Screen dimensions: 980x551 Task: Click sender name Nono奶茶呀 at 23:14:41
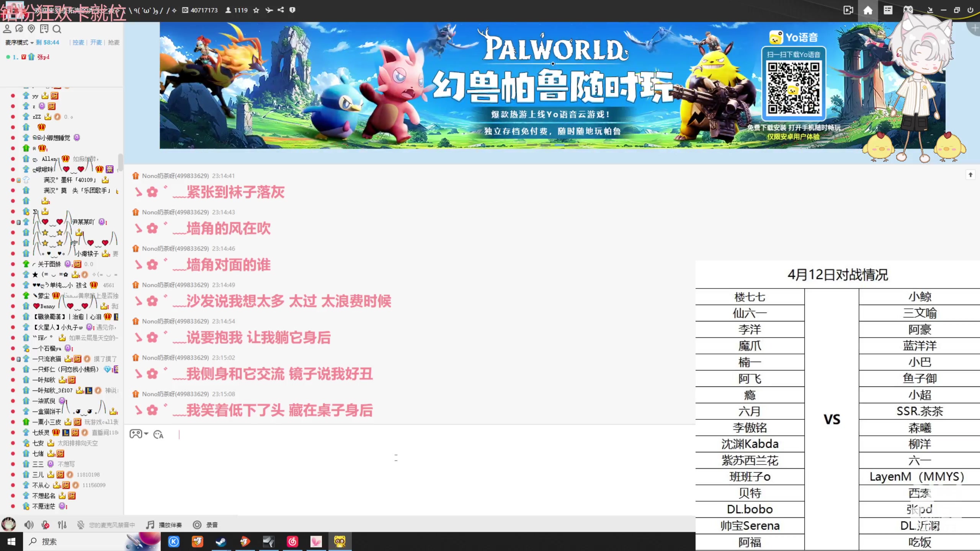click(x=175, y=176)
